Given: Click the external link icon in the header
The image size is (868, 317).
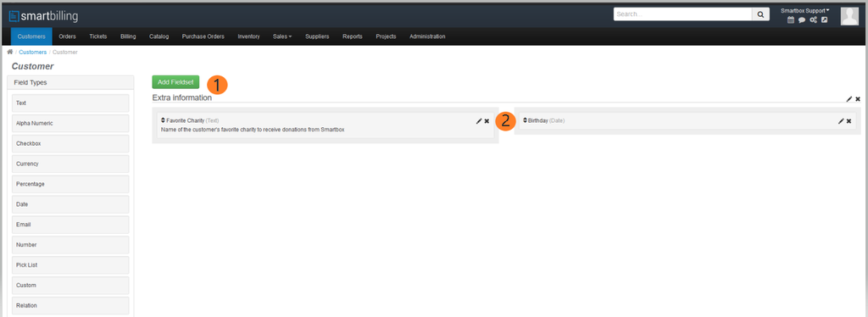Looking at the screenshot, I should click(x=824, y=19).
